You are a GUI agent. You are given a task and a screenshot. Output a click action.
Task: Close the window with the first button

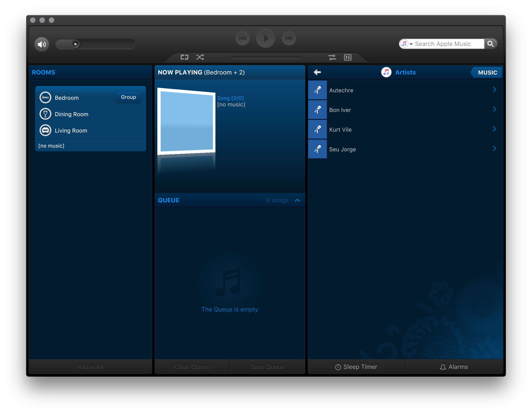[33, 20]
